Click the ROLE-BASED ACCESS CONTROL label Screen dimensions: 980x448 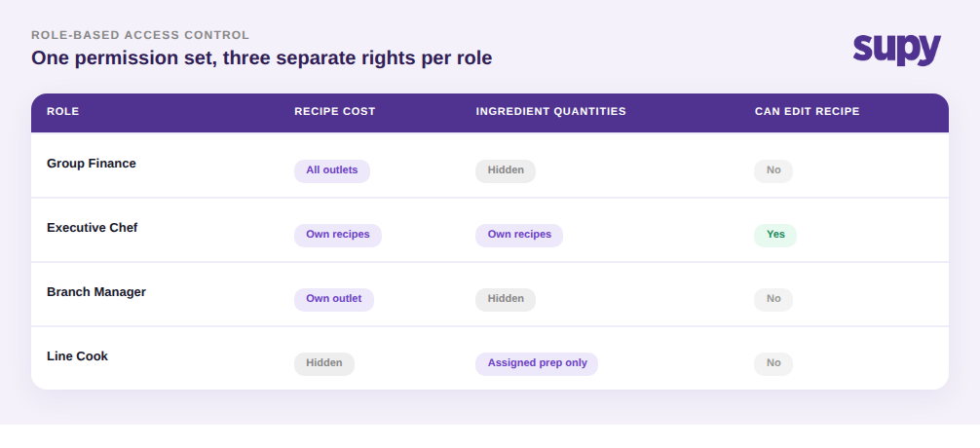pos(140,35)
